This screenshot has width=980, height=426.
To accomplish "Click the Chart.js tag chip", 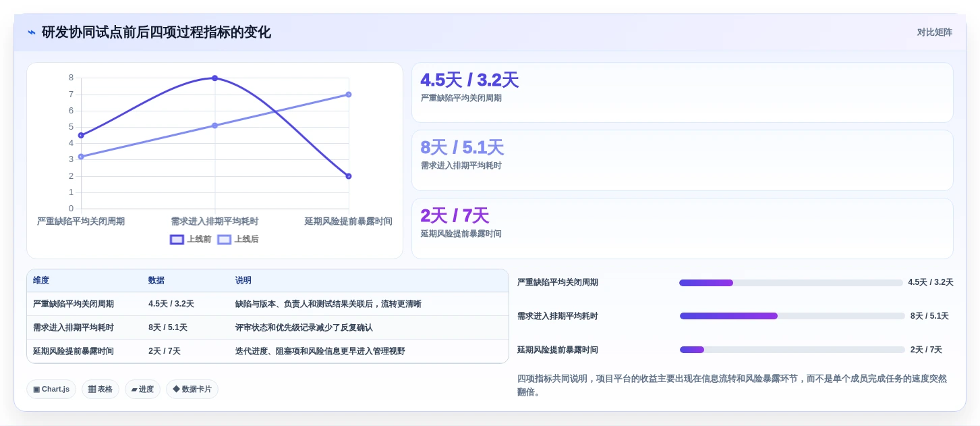I will (x=51, y=390).
